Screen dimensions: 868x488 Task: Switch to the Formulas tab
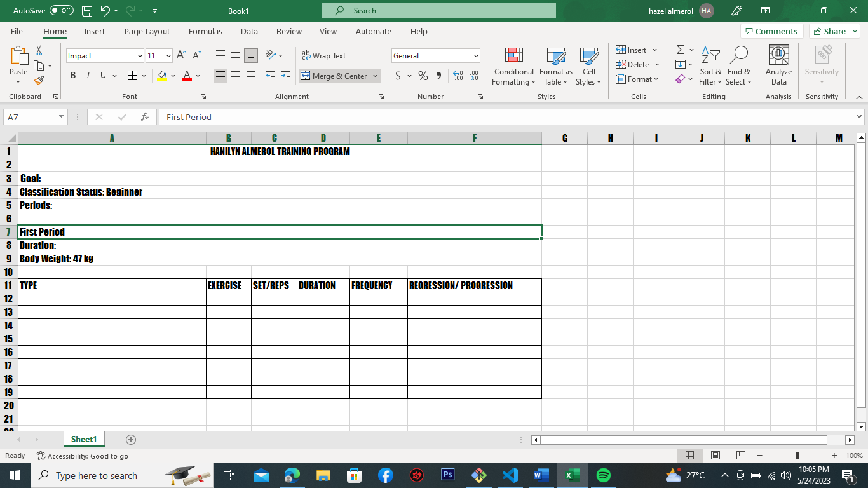pyautogui.click(x=205, y=31)
